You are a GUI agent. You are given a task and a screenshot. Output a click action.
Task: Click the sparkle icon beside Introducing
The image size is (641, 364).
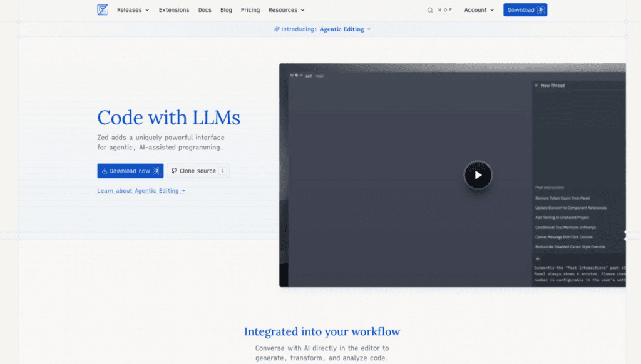277,29
